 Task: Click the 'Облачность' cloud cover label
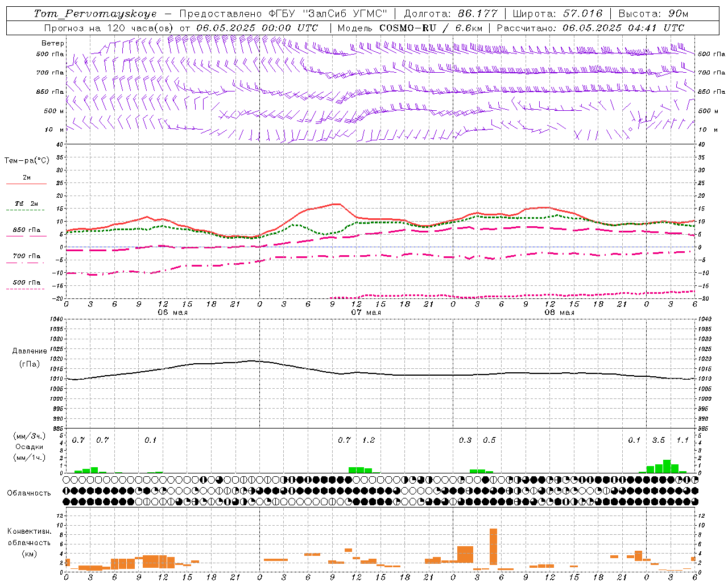pyautogui.click(x=29, y=493)
